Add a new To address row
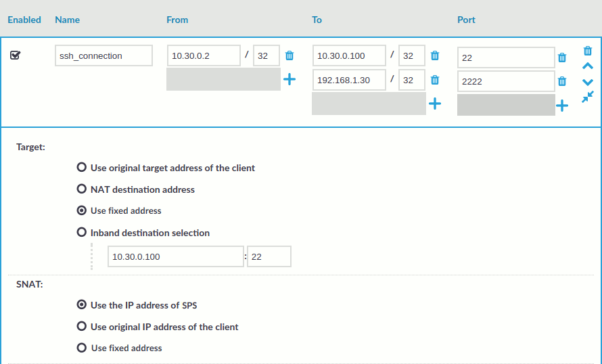The width and height of the screenshot is (602, 364). click(435, 104)
